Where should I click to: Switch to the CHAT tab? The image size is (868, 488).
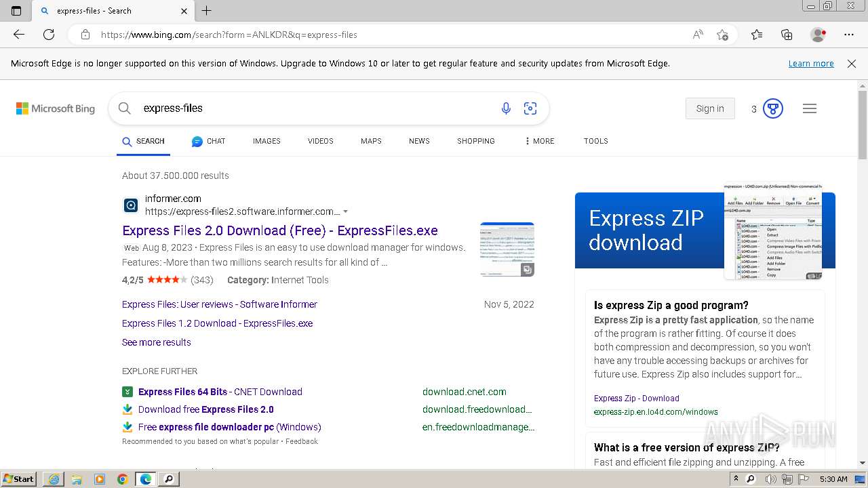(208, 141)
